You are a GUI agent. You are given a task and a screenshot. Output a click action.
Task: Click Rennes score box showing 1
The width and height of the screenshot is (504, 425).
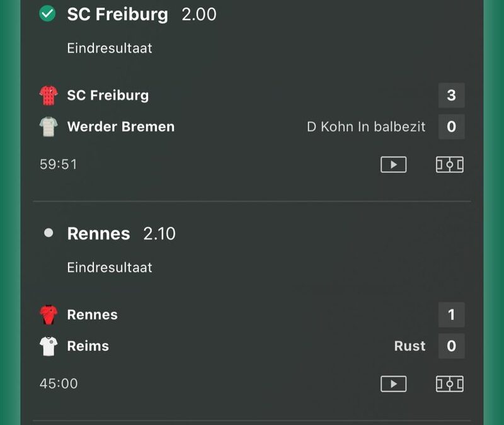[451, 315]
